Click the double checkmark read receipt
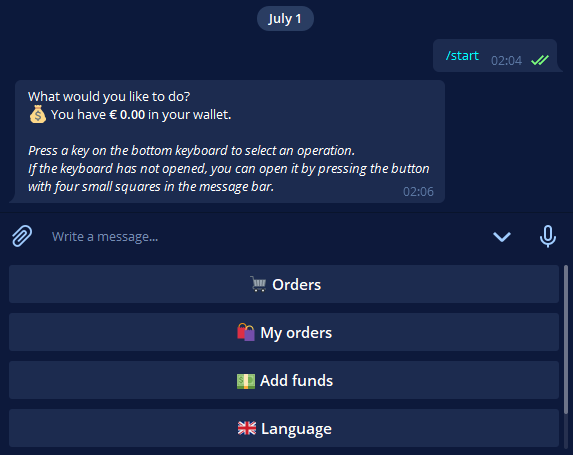Image resolution: width=573 pixels, height=455 pixels. [540, 60]
